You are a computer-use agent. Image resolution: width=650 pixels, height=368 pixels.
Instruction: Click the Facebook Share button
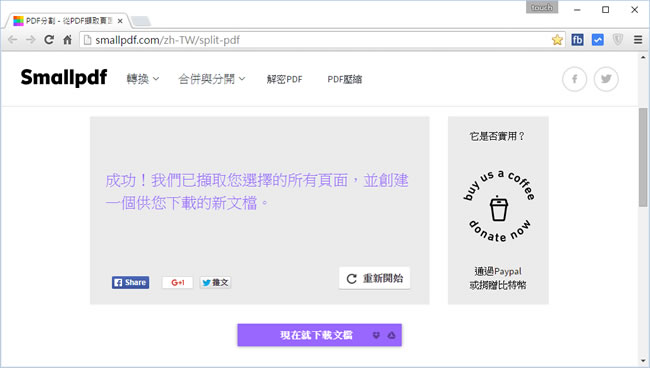tap(130, 283)
